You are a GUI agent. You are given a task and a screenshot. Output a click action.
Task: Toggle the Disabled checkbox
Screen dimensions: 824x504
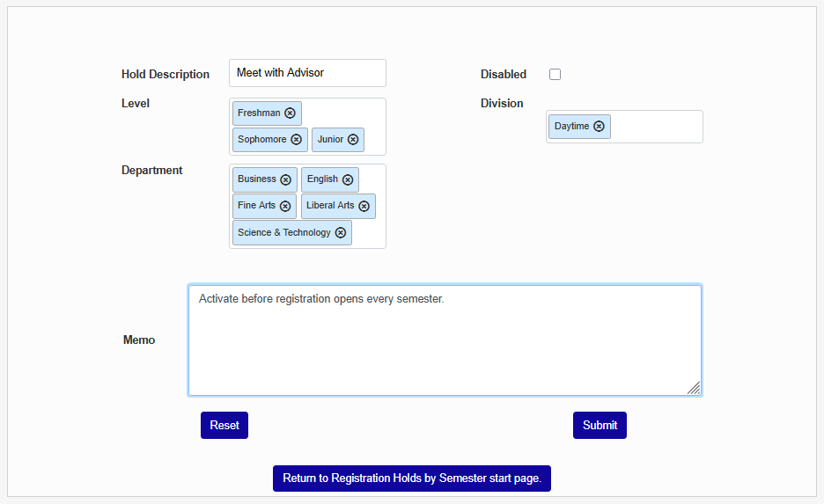tap(555, 75)
